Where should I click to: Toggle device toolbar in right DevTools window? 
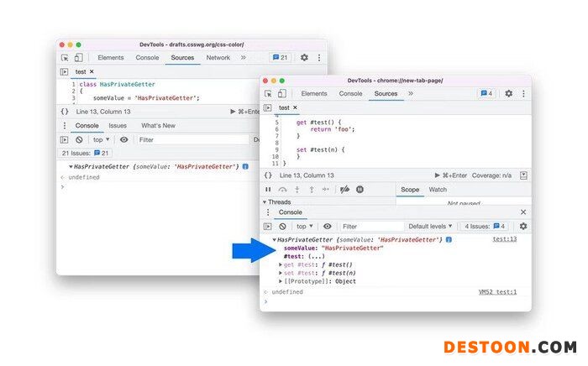282,93
